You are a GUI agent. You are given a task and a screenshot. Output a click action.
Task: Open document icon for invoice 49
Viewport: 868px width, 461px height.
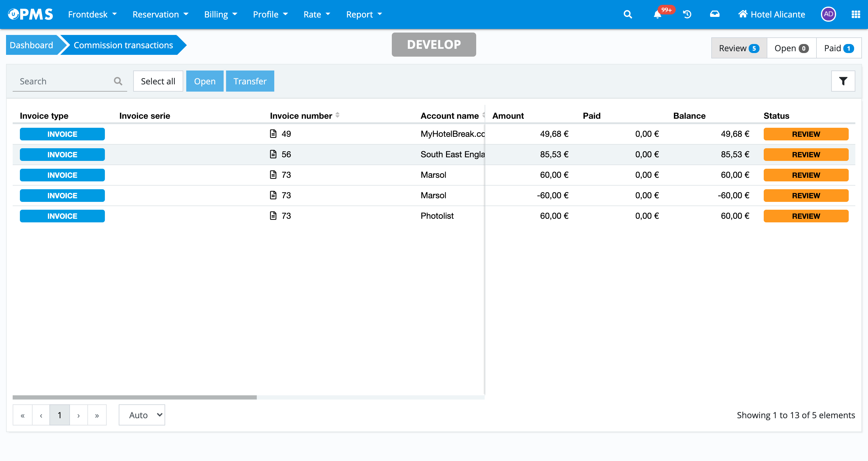point(273,134)
